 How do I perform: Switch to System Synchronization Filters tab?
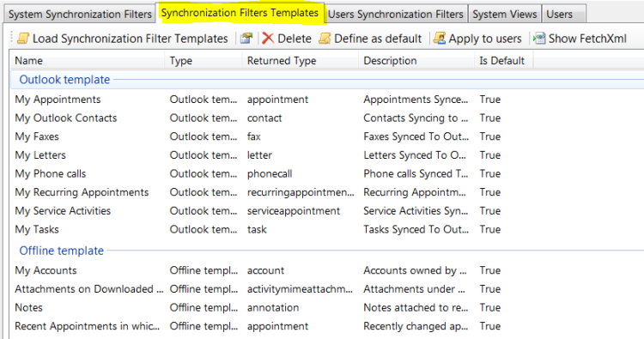pos(80,14)
